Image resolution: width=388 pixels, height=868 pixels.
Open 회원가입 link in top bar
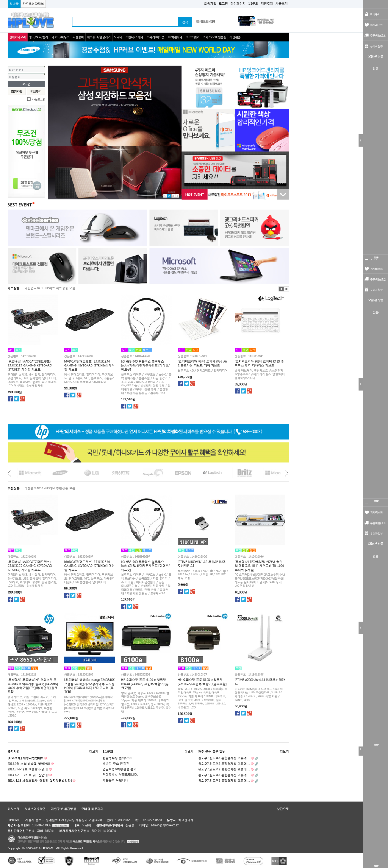click(210, 3)
